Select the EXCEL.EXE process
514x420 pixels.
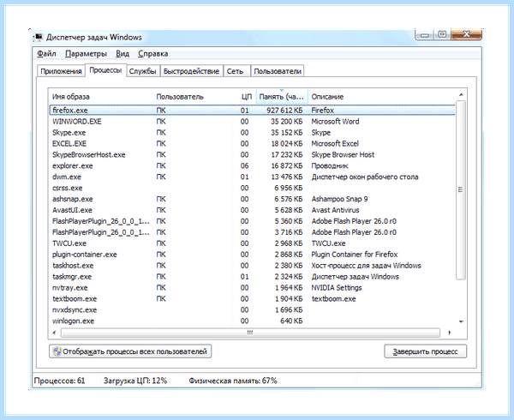(x=253, y=144)
